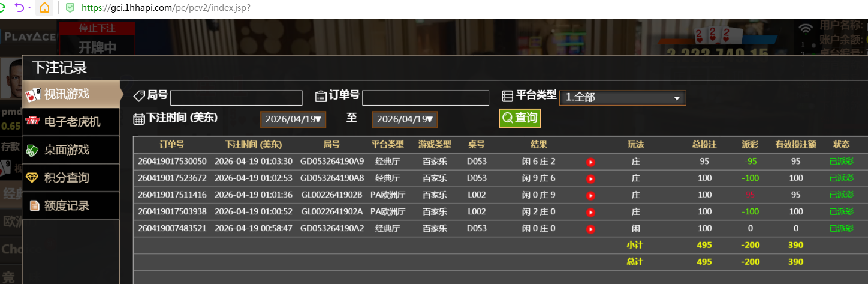The width and height of the screenshot is (868, 284).
Task: Open the 桌面游戏 sidebar tab
Action: pyautogui.click(x=71, y=150)
